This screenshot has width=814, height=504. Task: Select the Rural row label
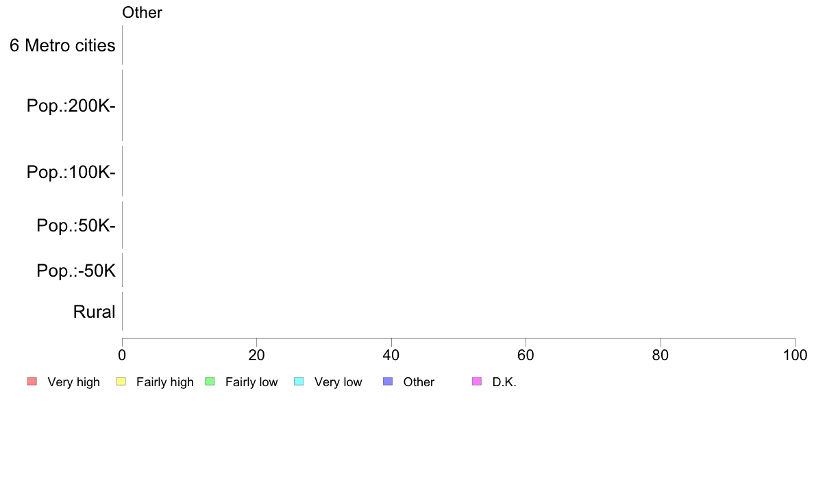pos(94,312)
